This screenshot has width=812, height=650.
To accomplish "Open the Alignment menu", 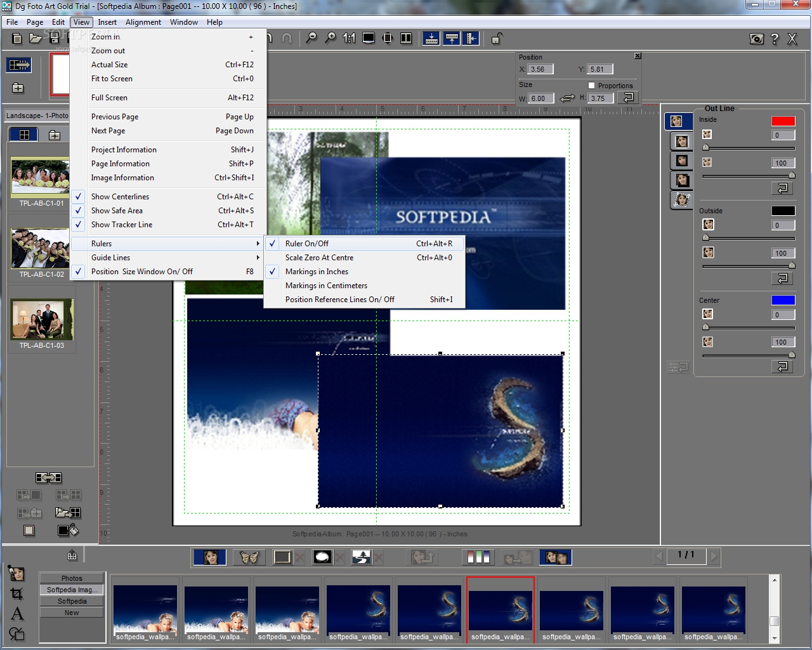I will click(143, 22).
